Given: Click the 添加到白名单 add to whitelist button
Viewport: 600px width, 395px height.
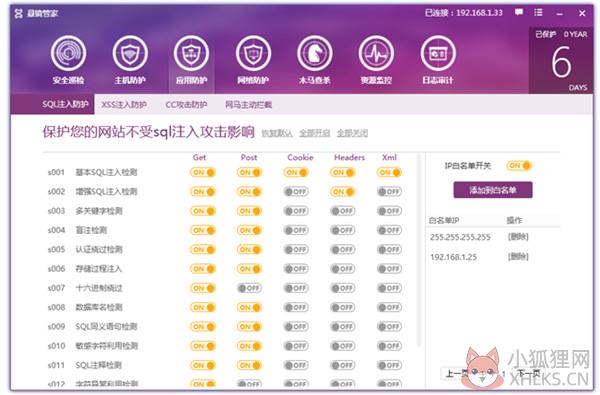Looking at the screenshot, I should click(493, 190).
